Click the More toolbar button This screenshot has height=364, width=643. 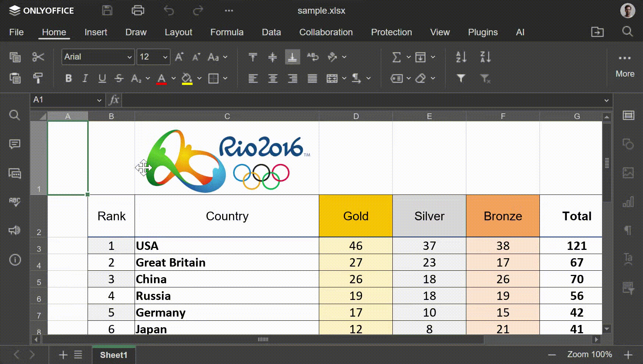[625, 66]
